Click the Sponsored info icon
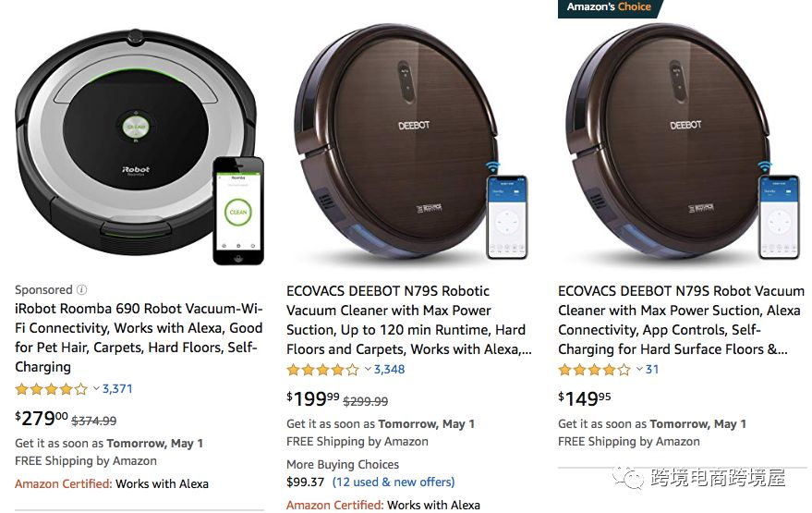Image resolution: width=812 pixels, height=513 pixels. (82, 289)
